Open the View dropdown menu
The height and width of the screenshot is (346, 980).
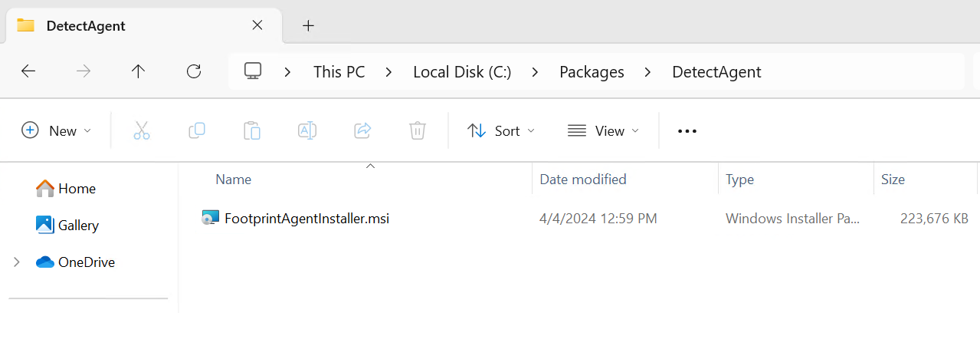[x=603, y=130]
